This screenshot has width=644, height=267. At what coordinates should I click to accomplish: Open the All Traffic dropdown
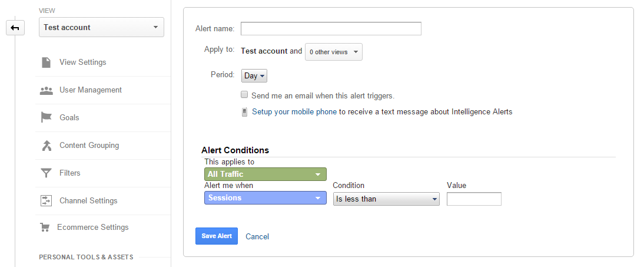coord(265,174)
